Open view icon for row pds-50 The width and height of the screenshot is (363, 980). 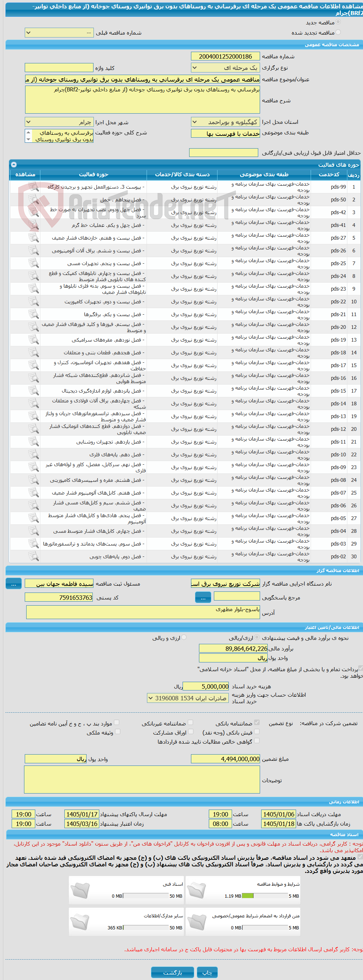(33, 200)
